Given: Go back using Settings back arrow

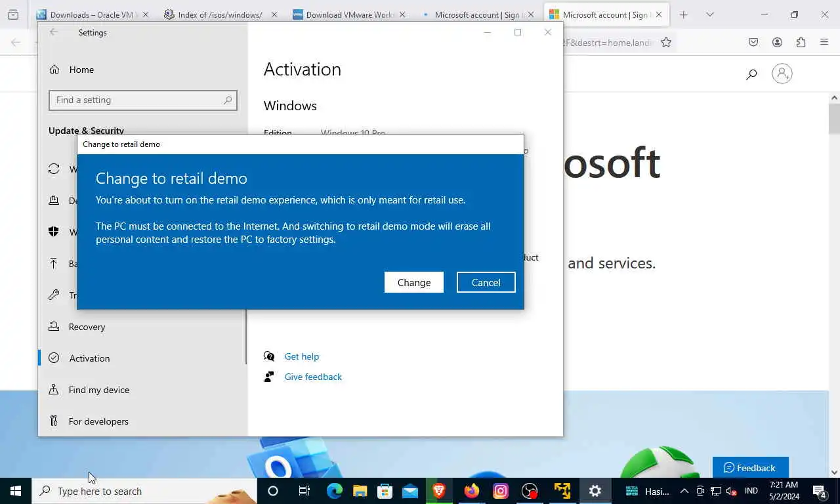Looking at the screenshot, I should (x=54, y=32).
